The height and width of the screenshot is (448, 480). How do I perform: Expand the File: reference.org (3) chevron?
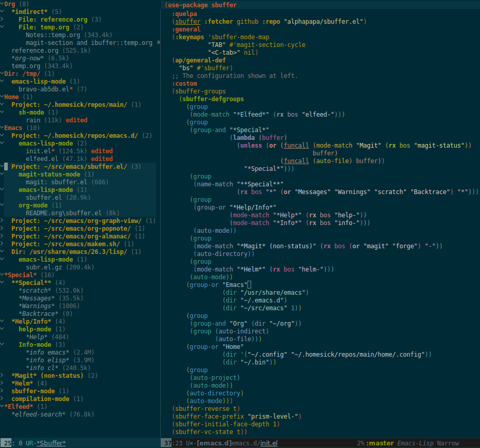[x=2, y=19]
